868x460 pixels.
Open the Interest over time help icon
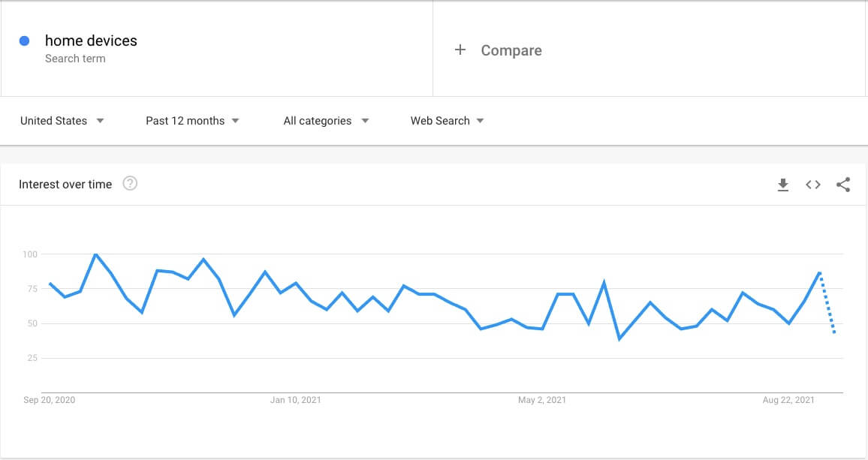click(130, 184)
